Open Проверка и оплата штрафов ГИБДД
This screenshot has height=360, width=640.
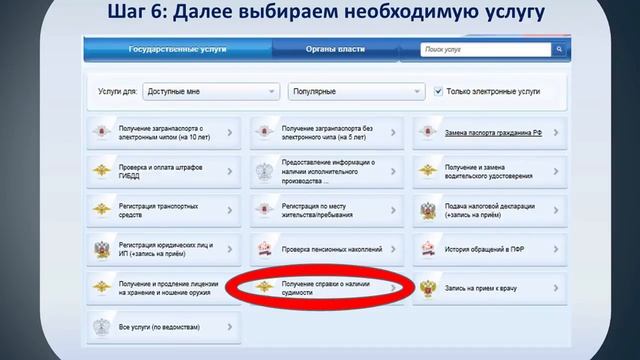(x=164, y=171)
